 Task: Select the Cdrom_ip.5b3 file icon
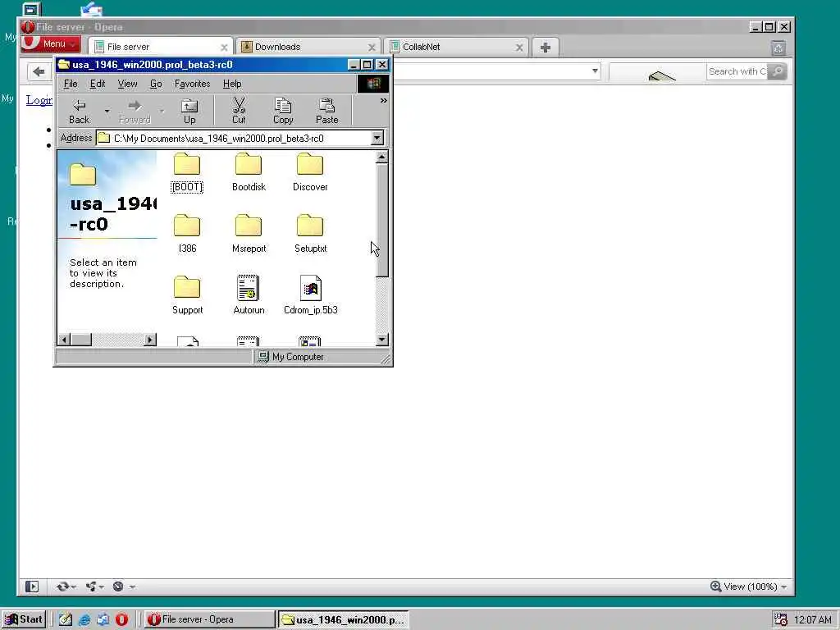pos(310,295)
